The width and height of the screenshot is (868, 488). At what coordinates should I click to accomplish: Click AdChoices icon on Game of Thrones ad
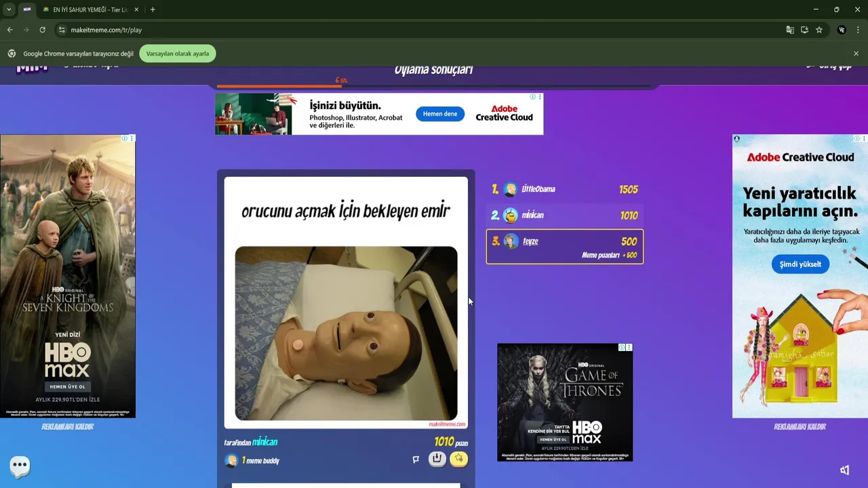[622, 347]
